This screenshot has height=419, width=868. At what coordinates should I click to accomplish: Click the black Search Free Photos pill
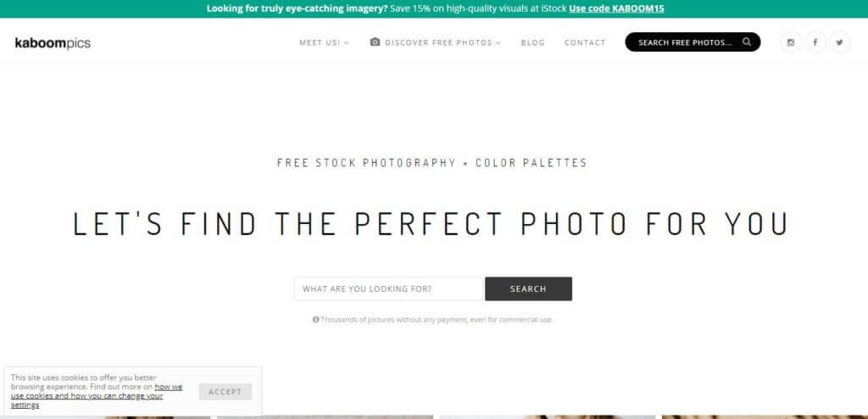click(x=685, y=42)
